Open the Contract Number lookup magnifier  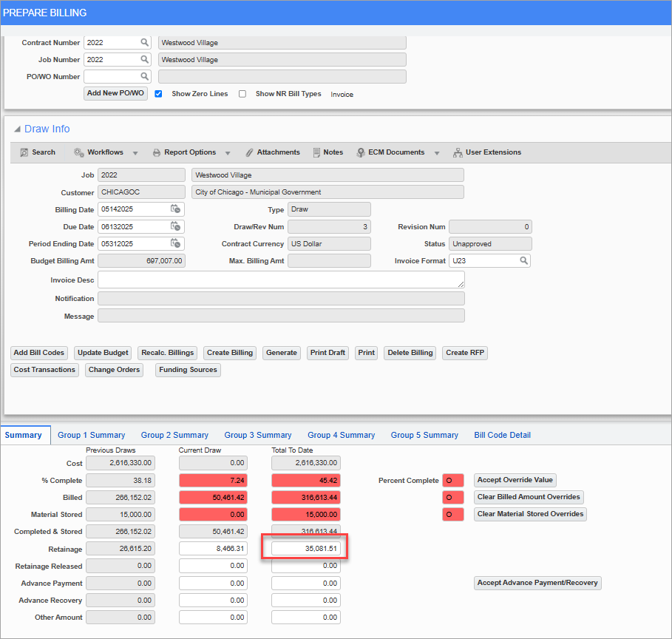tap(144, 42)
